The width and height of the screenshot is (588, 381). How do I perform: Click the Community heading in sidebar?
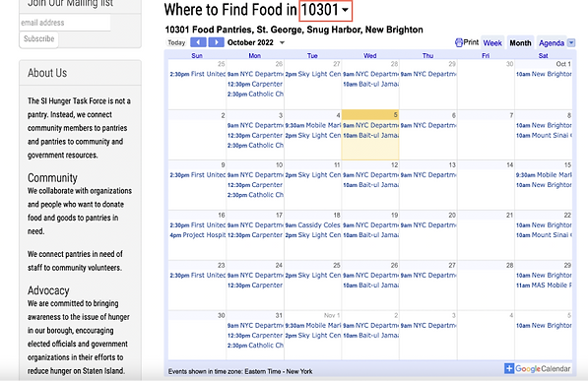[52, 178]
